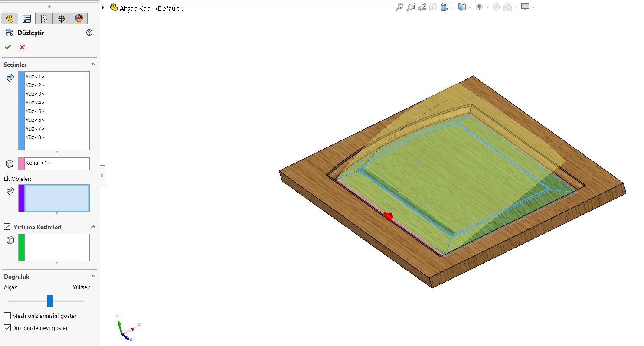This screenshot has width=644, height=346.
Task: Click the Doğruluk accuracy slider handle
Action: point(50,300)
